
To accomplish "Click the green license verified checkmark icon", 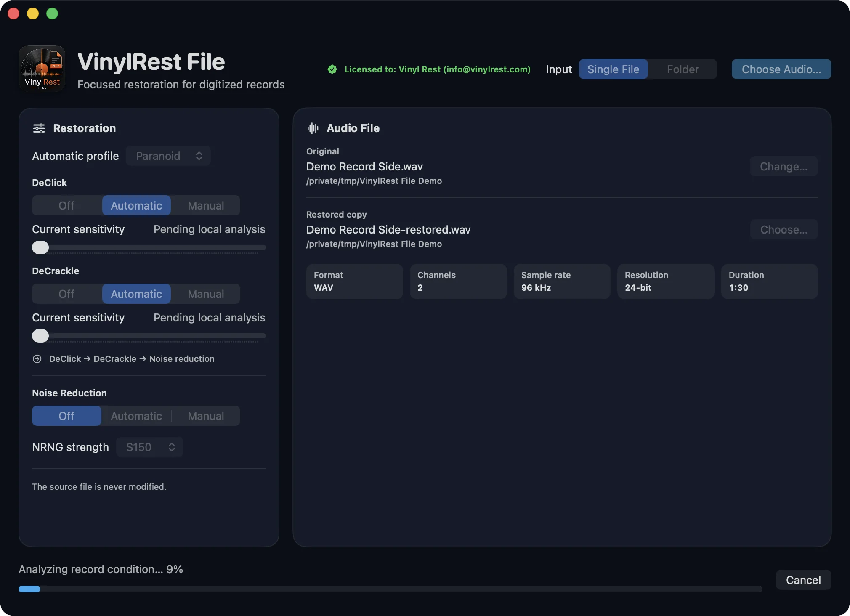I will point(332,69).
